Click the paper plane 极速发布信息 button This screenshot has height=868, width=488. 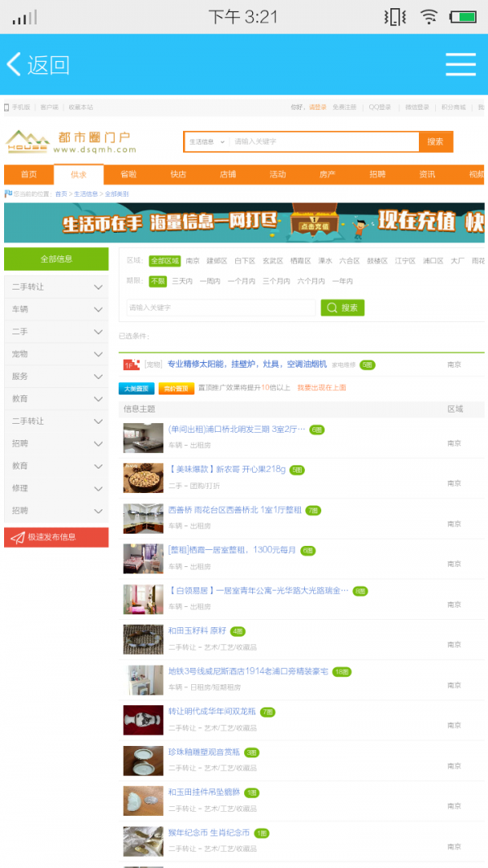click(56, 537)
